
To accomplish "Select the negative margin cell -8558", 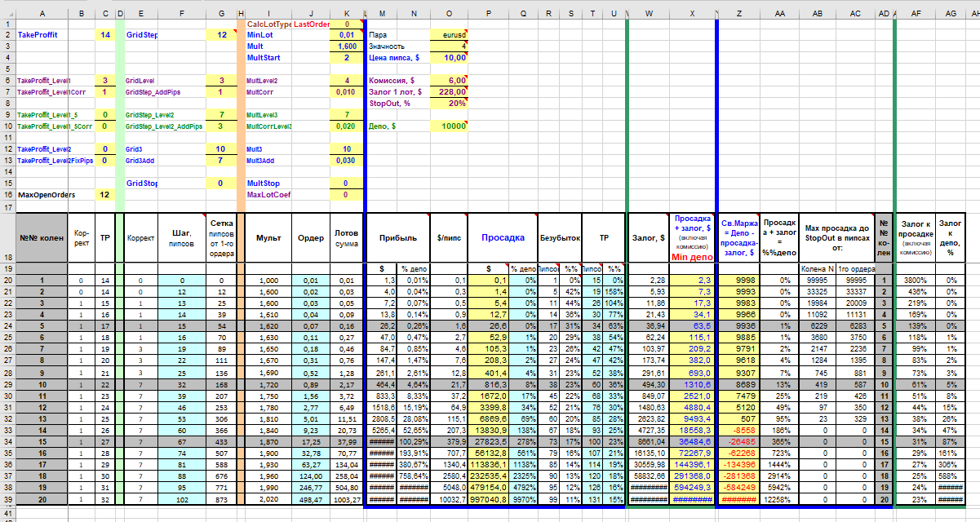I will tap(738, 431).
